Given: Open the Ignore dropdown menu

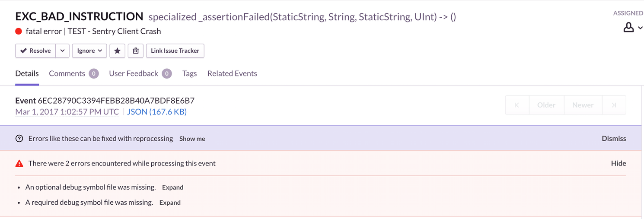Looking at the screenshot, I should click(x=89, y=51).
